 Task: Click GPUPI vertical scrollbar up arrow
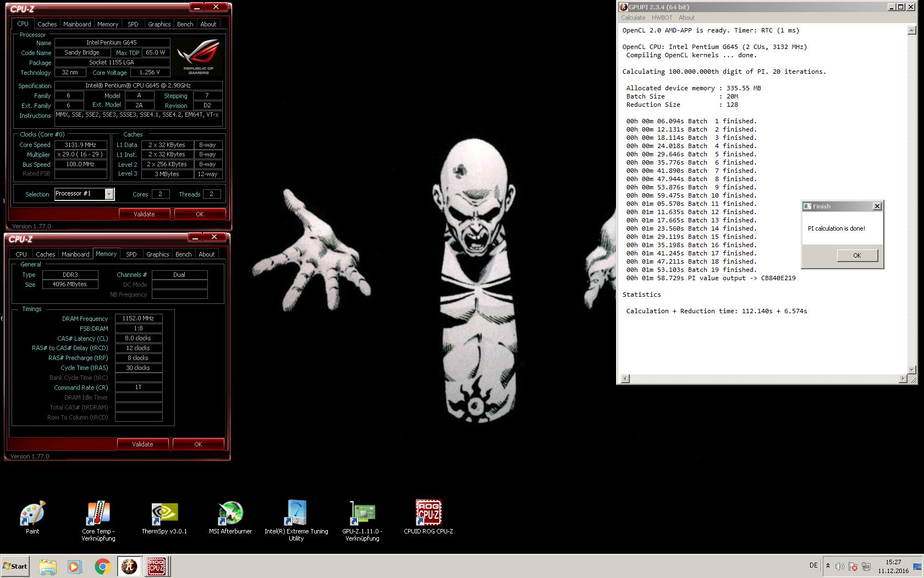tap(911, 31)
